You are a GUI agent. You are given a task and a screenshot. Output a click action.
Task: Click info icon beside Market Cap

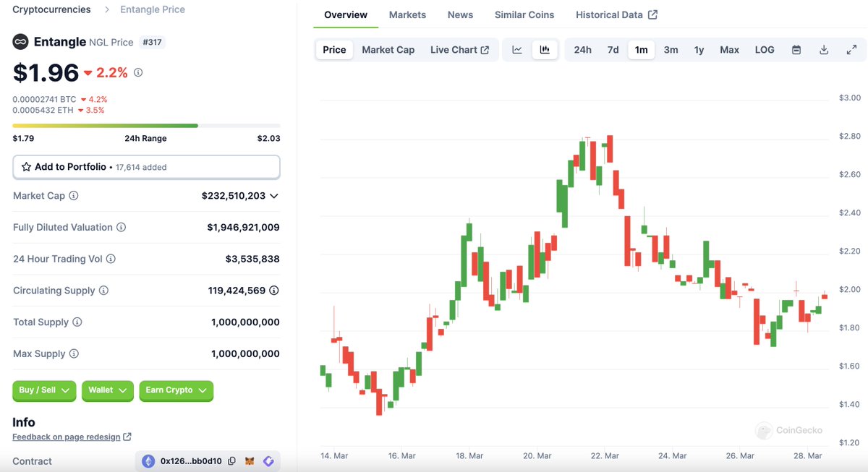(x=74, y=196)
